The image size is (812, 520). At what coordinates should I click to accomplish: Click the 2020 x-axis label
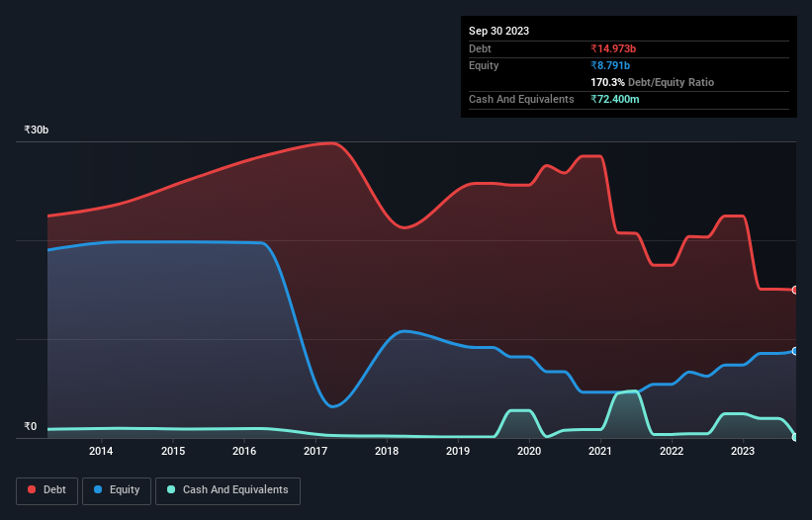click(x=529, y=451)
